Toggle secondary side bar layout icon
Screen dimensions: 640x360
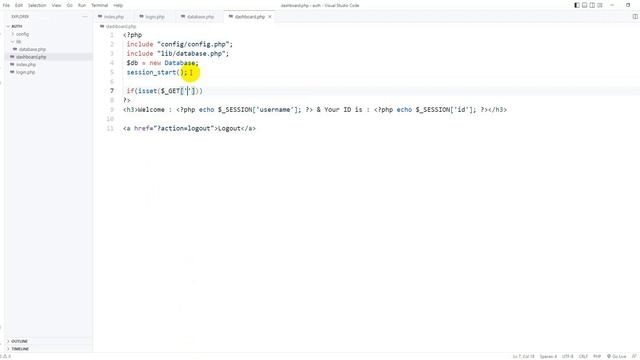click(x=592, y=5)
